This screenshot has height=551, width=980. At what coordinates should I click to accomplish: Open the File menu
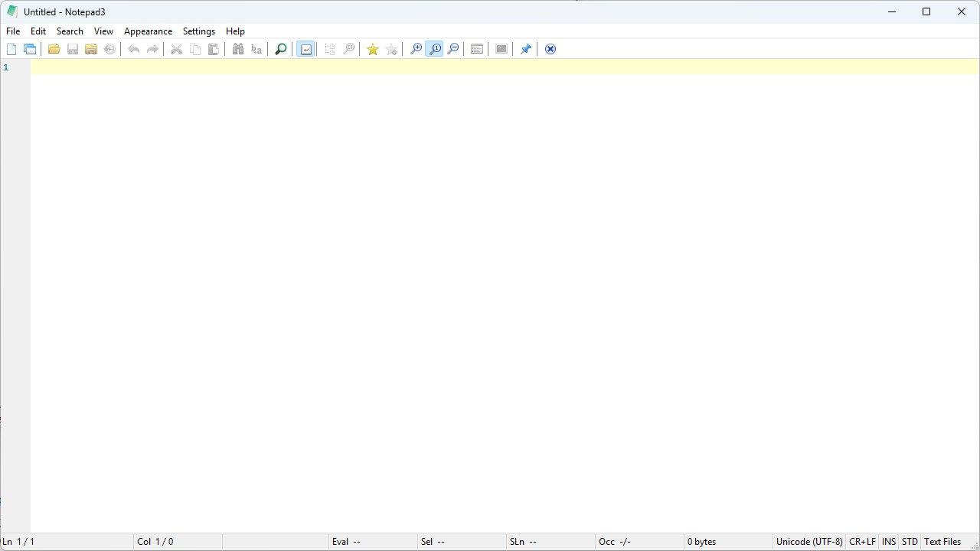(13, 31)
